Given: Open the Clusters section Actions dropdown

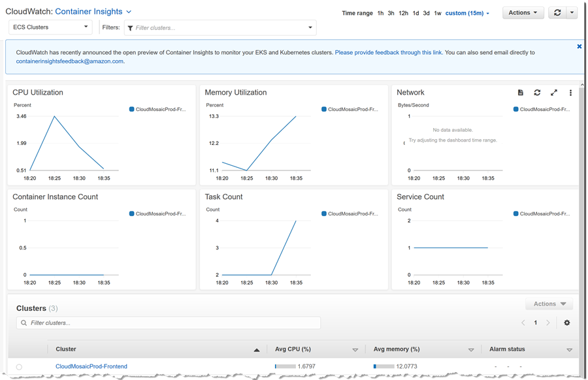Looking at the screenshot, I should (x=549, y=304).
